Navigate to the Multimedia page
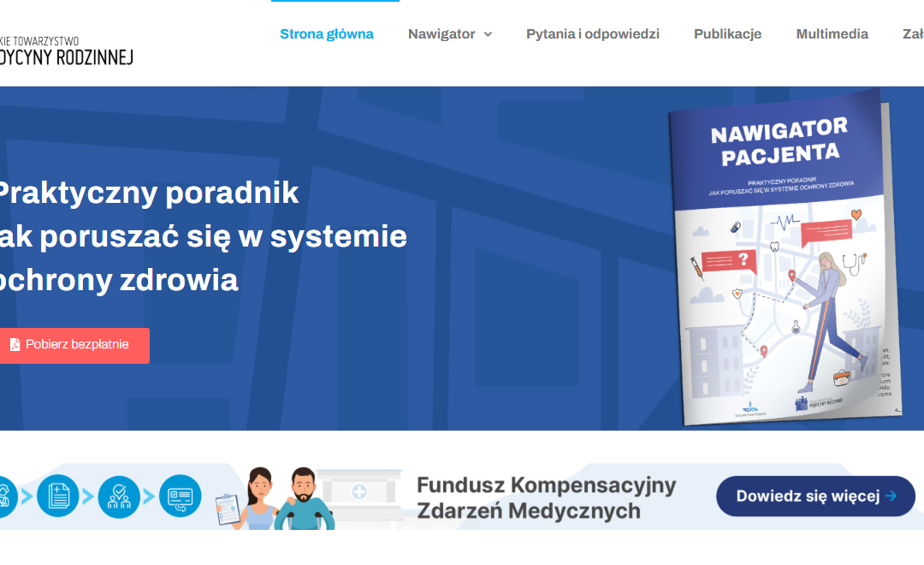 (832, 33)
